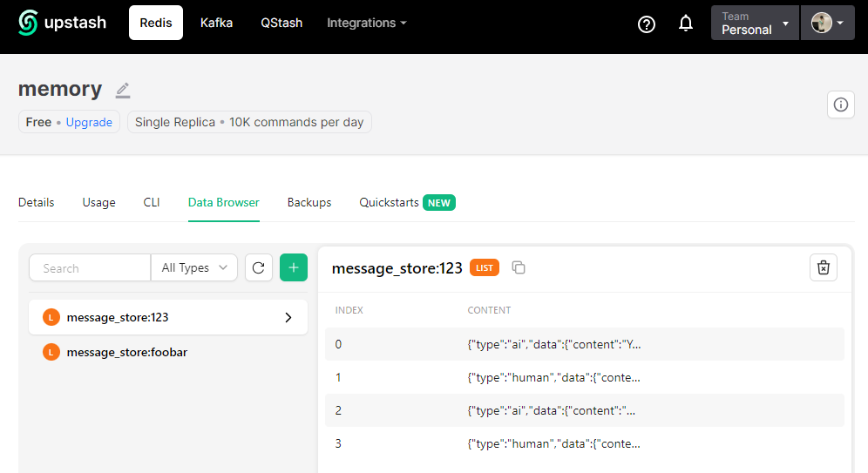The image size is (868, 473).
Task: Open the user avatar menu
Action: (828, 23)
